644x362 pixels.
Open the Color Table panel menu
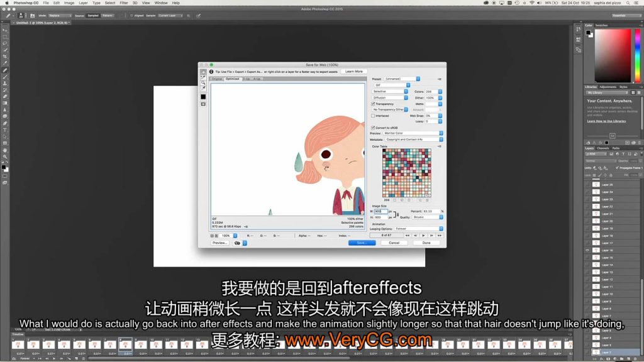(x=440, y=146)
